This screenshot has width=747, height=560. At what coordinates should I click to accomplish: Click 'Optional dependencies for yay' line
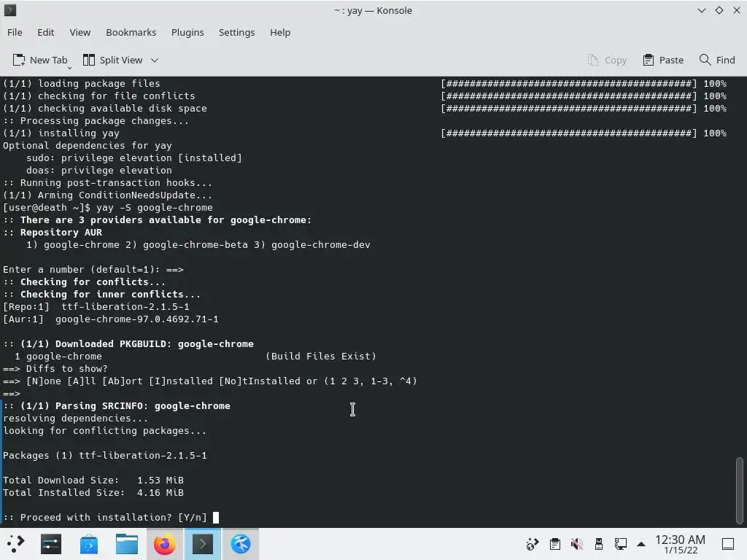tap(88, 146)
